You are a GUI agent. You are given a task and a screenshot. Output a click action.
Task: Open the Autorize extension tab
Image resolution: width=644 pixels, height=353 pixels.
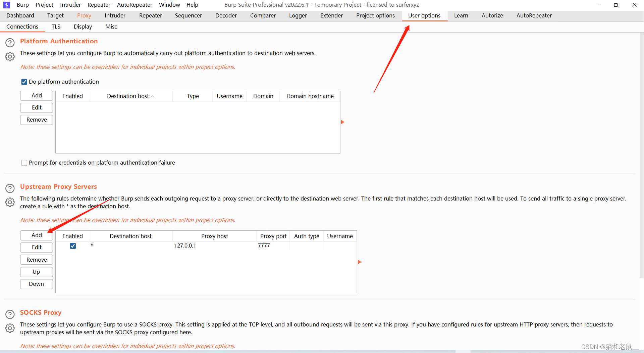point(492,15)
